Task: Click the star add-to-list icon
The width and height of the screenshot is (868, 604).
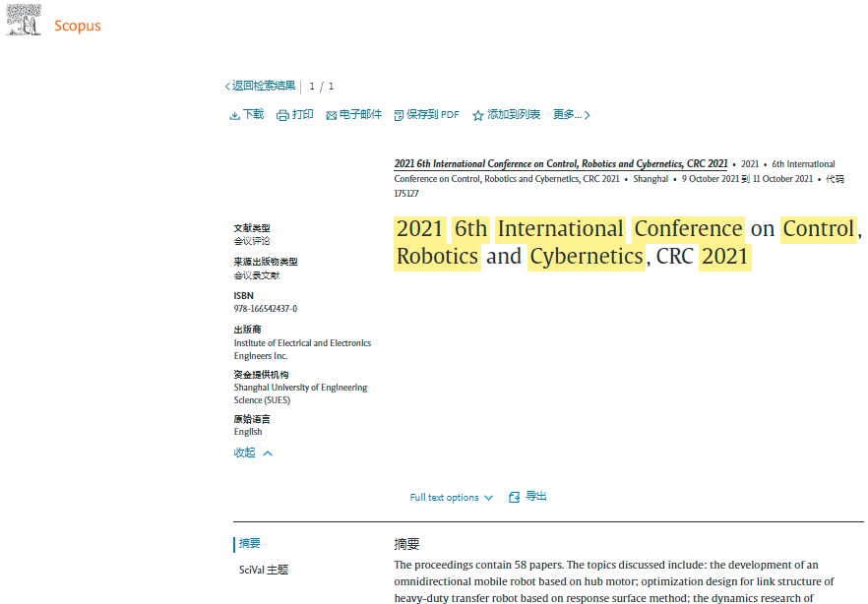Action: click(477, 115)
